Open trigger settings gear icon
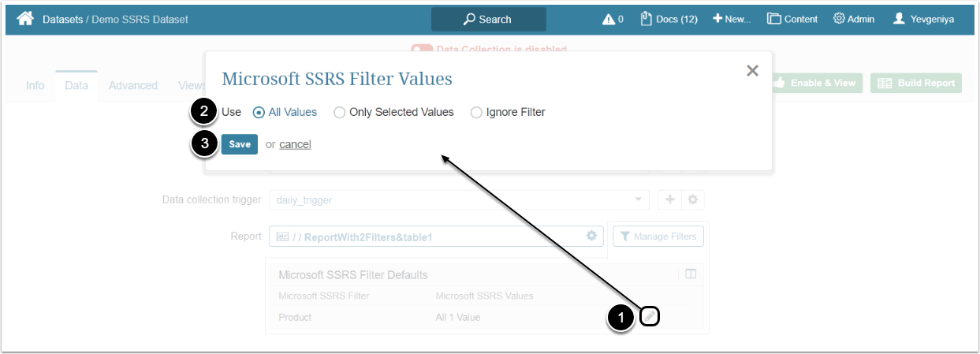The width and height of the screenshot is (980, 354). (693, 200)
